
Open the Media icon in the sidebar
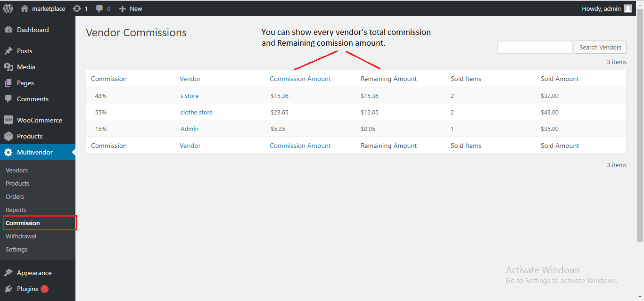click(8, 67)
